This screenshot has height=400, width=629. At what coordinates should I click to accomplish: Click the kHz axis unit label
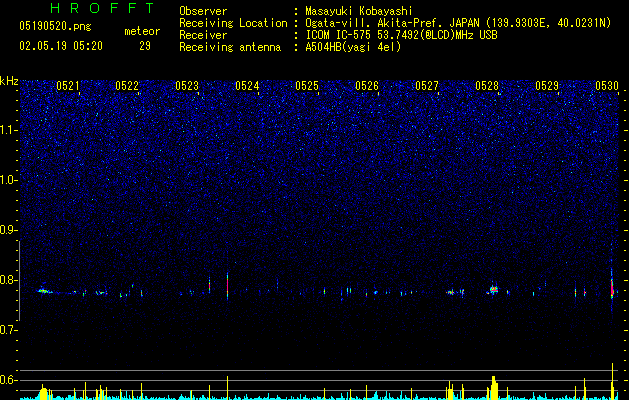[9, 81]
